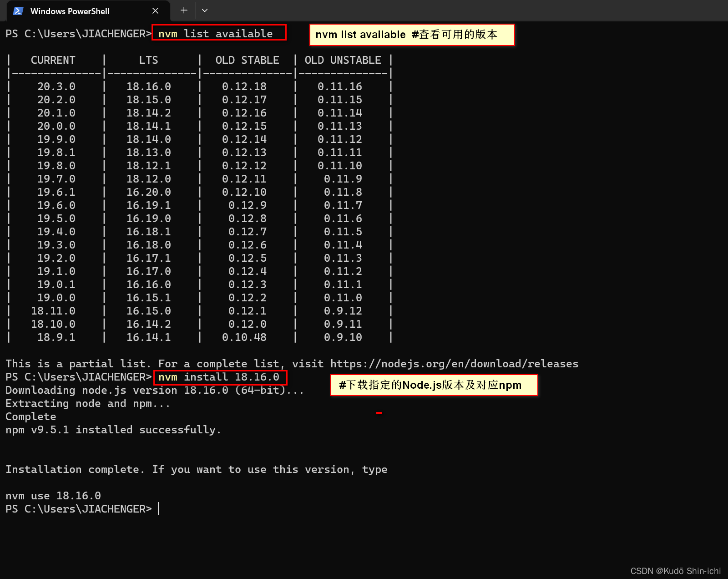Click the LTS column header

tap(149, 60)
